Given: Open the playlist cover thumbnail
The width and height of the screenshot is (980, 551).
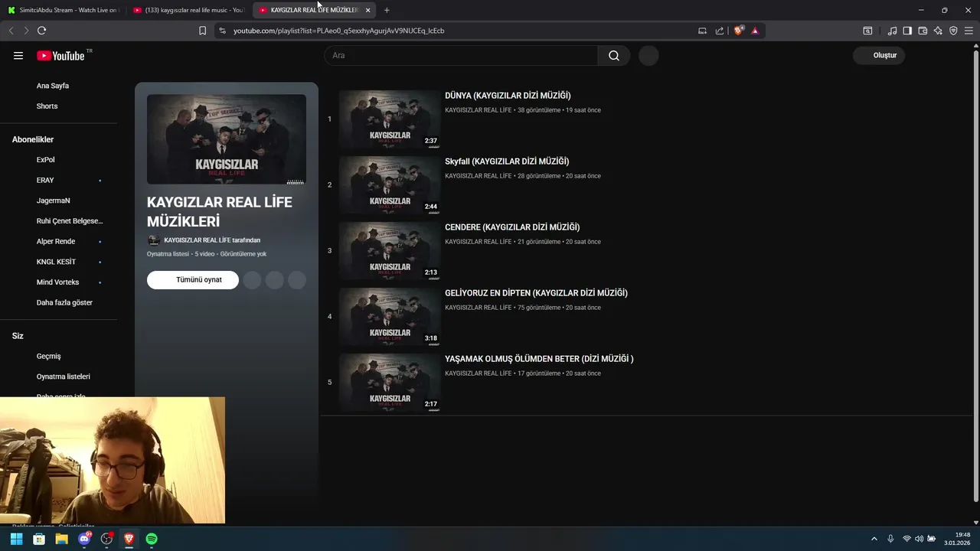Looking at the screenshot, I should (x=227, y=139).
